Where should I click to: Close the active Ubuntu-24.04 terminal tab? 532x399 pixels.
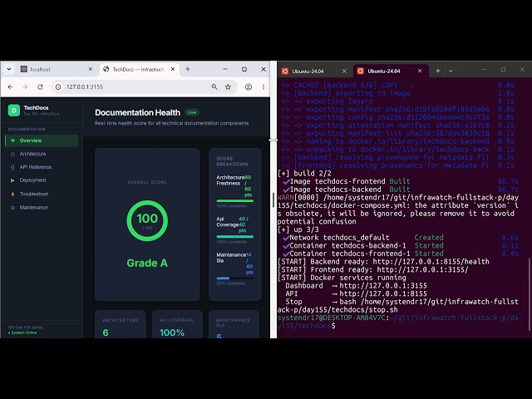click(420, 71)
